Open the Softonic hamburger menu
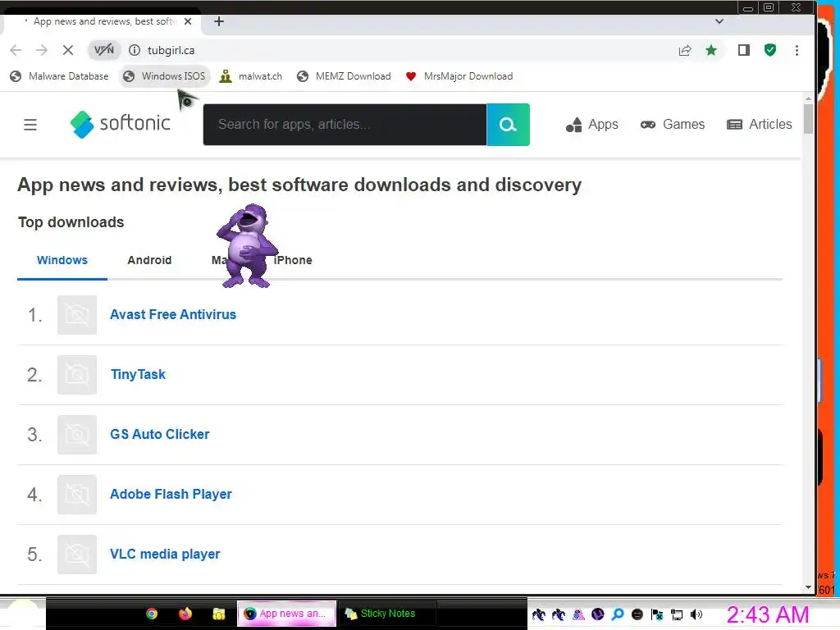The height and width of the screenshot is (630, 840). coord(30,125)
